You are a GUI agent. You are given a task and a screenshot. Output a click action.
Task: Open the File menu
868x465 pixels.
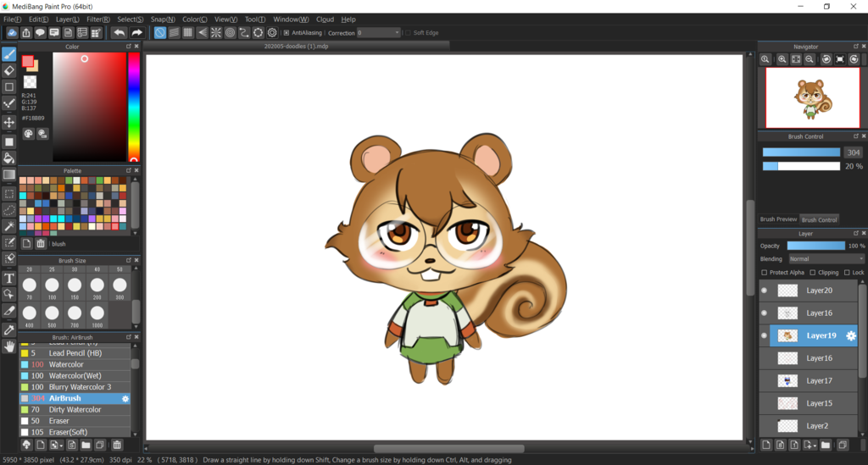coord(12,19)
